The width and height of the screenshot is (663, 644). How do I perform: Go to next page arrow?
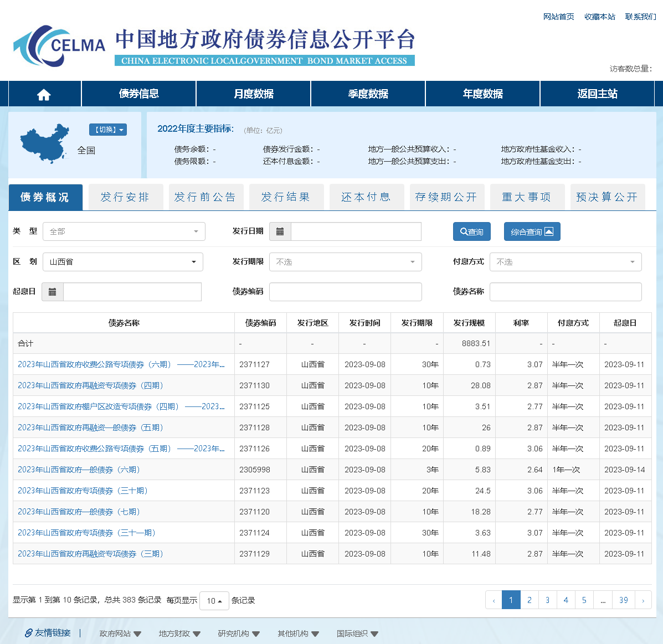click(643, 600)
